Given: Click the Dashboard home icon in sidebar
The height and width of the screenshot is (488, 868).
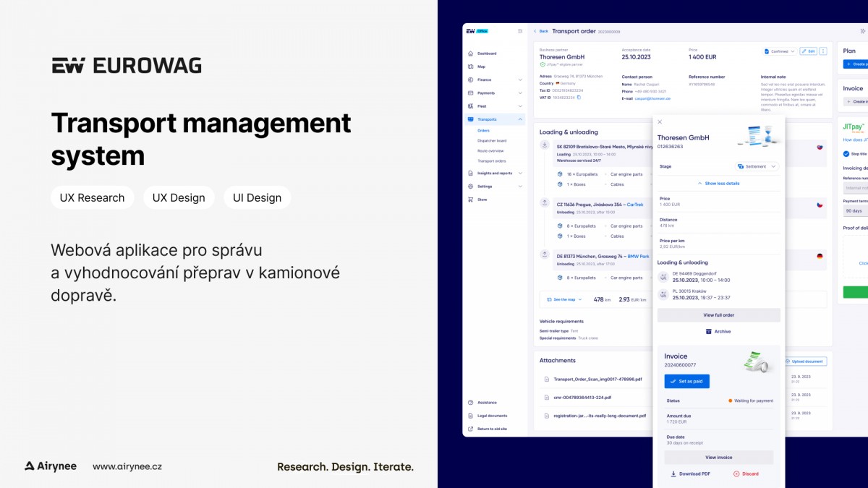Looking at the screenshot, I should click(x=471, y=53).
